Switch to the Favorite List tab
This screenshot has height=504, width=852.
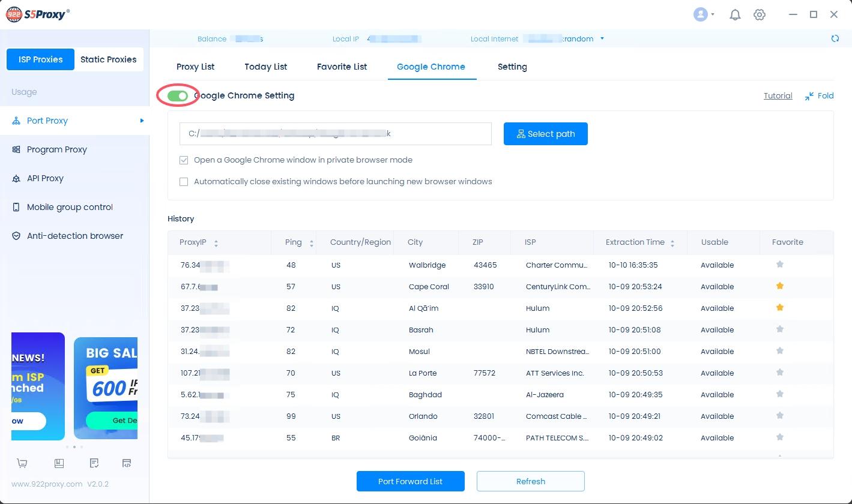click(x=342, y=67)
